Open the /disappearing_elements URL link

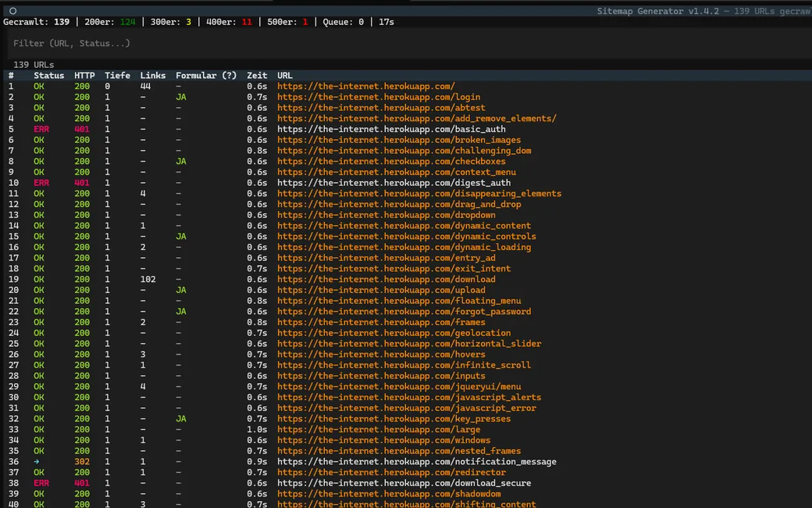(x=419, y=193)
